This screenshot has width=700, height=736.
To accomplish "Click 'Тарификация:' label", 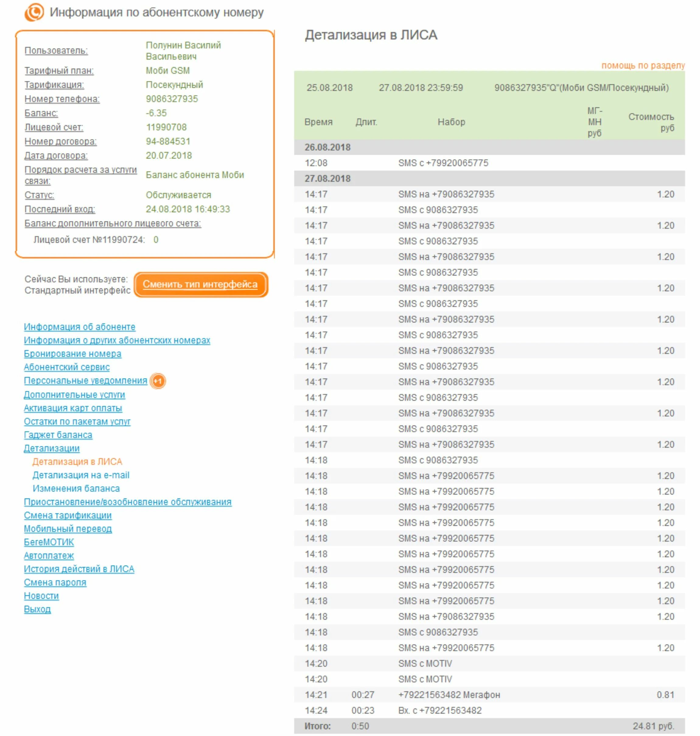I will tap(54, 85).
